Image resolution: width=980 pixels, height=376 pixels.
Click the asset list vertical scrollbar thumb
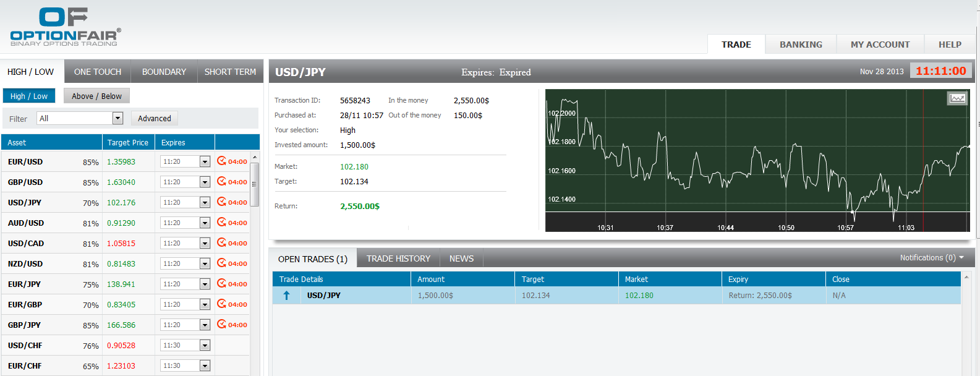254,185
